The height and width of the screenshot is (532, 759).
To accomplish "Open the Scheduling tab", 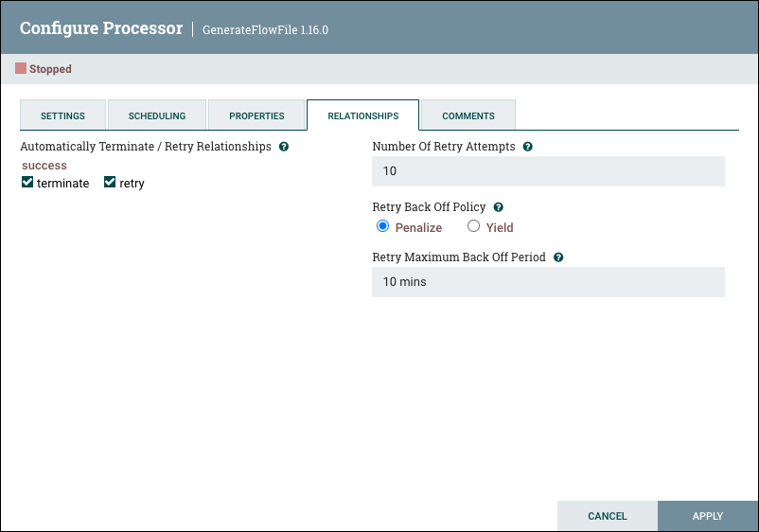I will pos(157,115).
